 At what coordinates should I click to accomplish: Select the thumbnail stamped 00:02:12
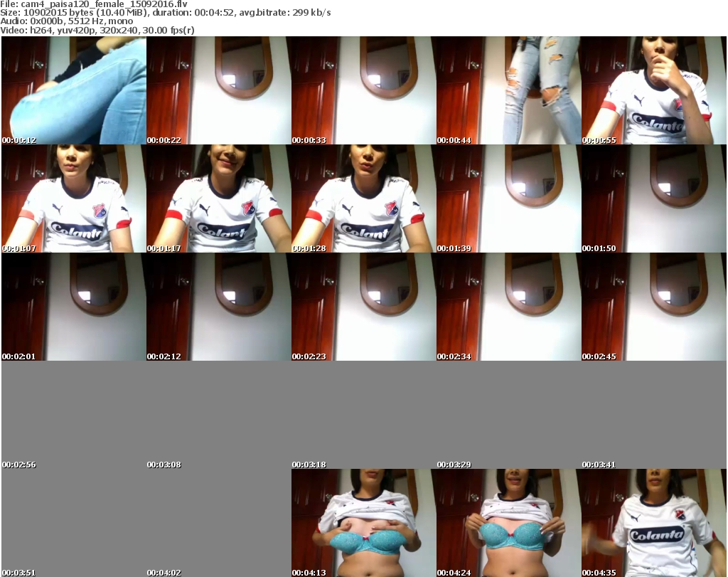pos(219,307)
